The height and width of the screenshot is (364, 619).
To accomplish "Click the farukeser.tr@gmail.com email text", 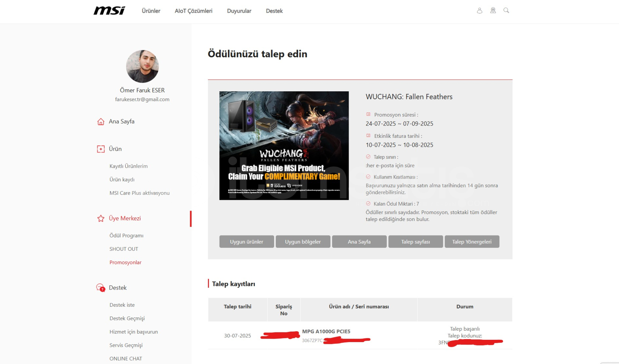I will [x=142, y=99].
